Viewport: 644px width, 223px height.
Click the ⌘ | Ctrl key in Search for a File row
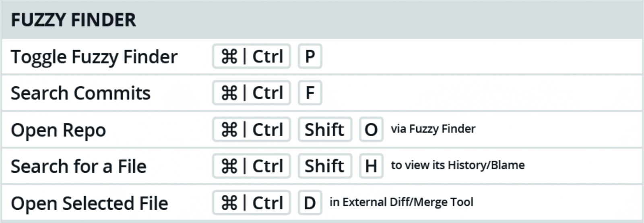tap(252, 166)
